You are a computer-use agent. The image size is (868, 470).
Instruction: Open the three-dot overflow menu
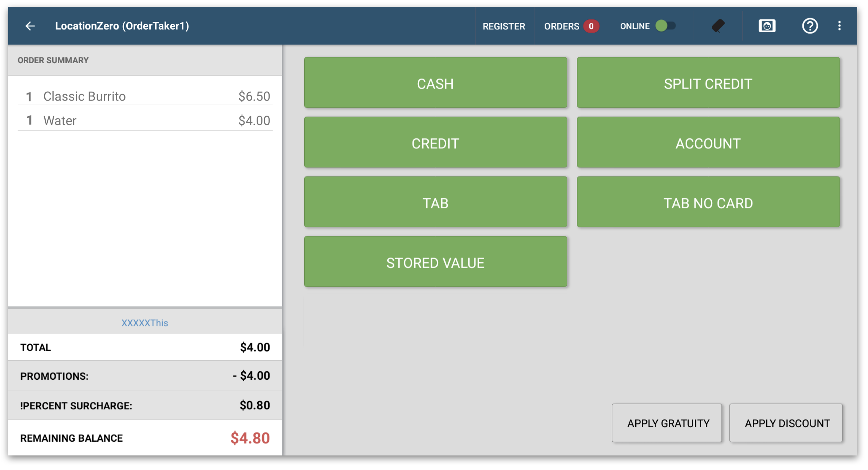pos(839,26)
